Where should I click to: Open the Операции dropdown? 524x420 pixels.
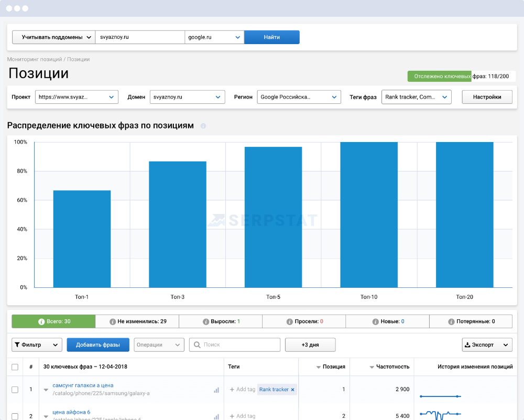(x=159, y=345)
